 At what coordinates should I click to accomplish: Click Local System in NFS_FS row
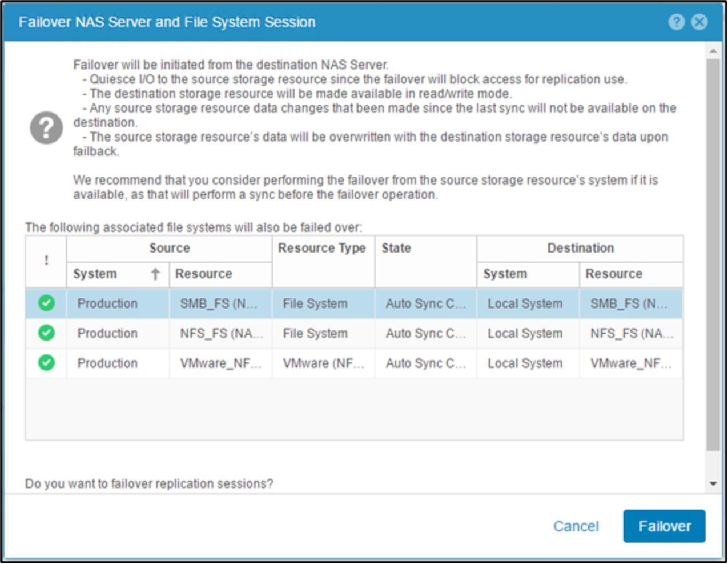pyautogui.click(x=528, y=333)
